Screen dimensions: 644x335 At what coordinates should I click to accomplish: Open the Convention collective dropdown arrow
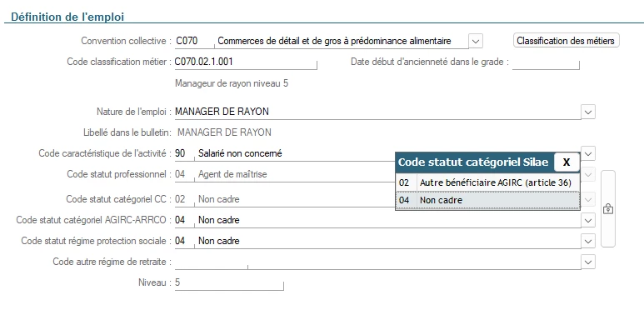(476, 40)
